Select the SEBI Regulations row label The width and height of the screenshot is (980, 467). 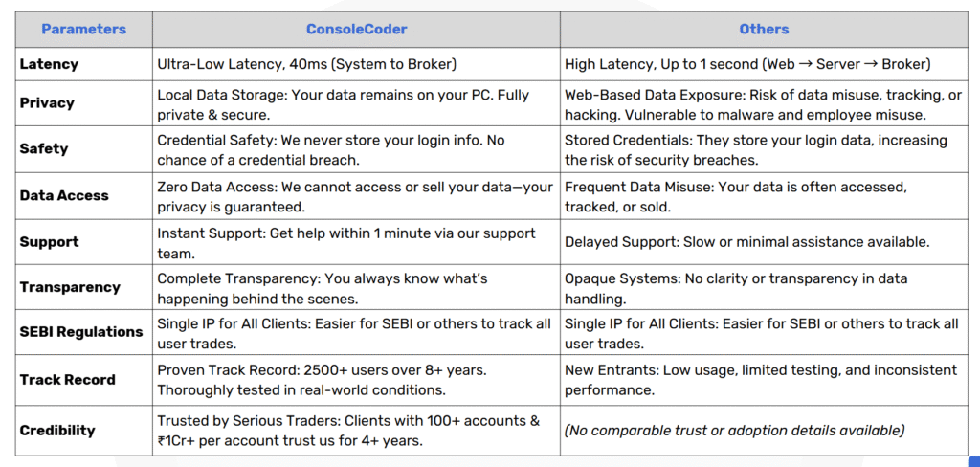81,331
